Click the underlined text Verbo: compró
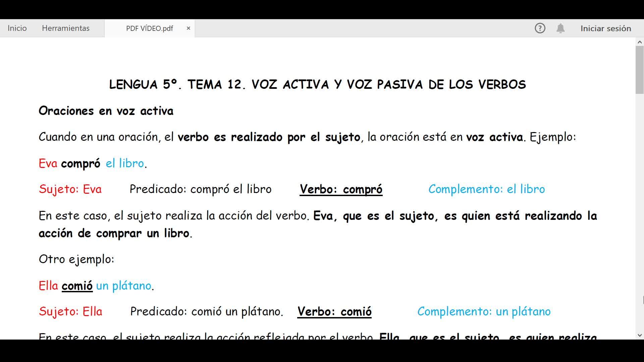 click(341, 189)
